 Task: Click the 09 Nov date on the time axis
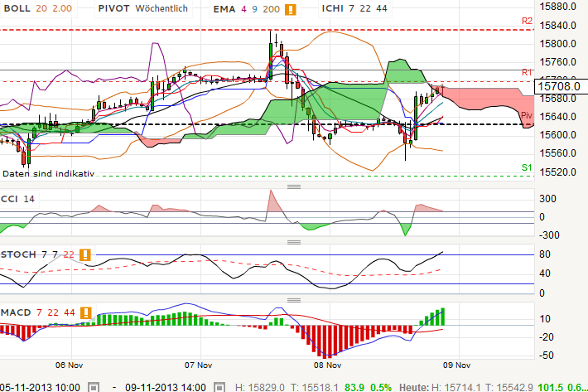coord(457,365)
